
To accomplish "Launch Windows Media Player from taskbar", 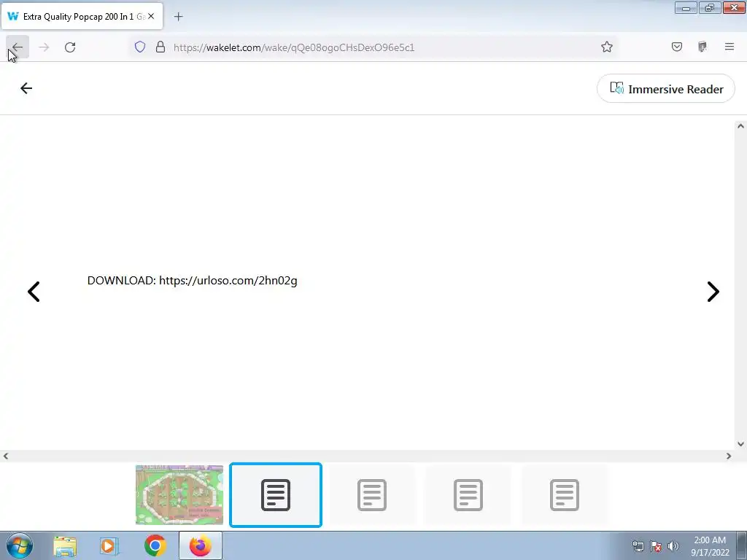I will 109,546.
